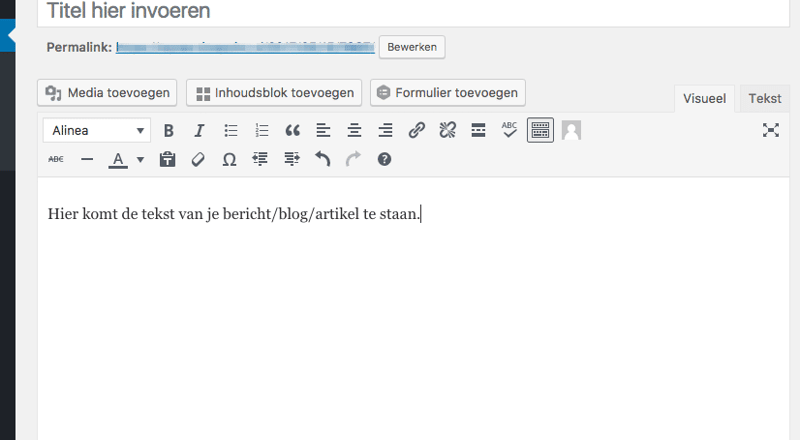Insert a horizontal line
Screen dimensions: 800x440
click(x=87, y=159)
